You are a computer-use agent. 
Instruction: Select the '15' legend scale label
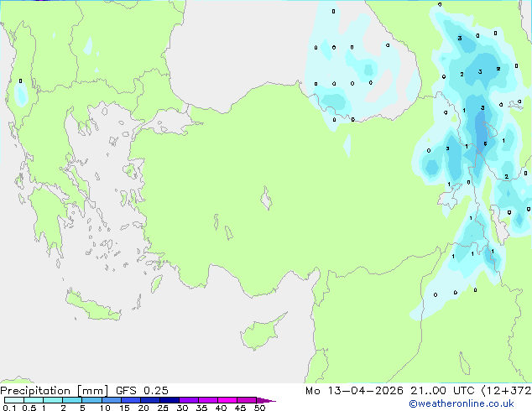(x=124, y=408)
